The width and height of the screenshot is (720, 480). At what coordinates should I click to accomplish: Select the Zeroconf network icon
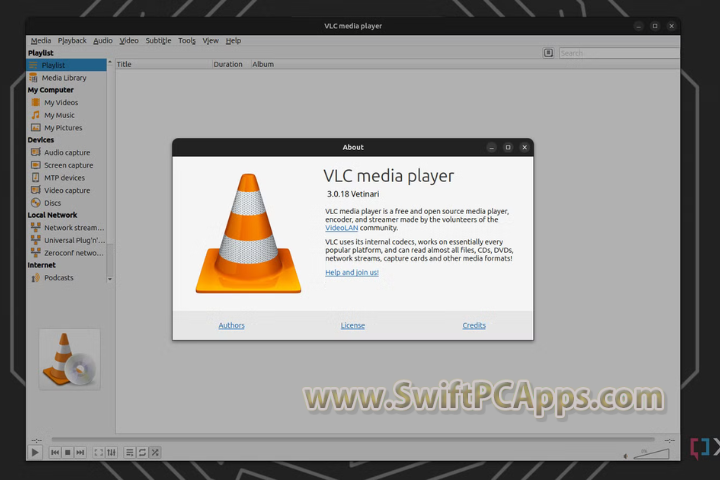coord(35,253)
